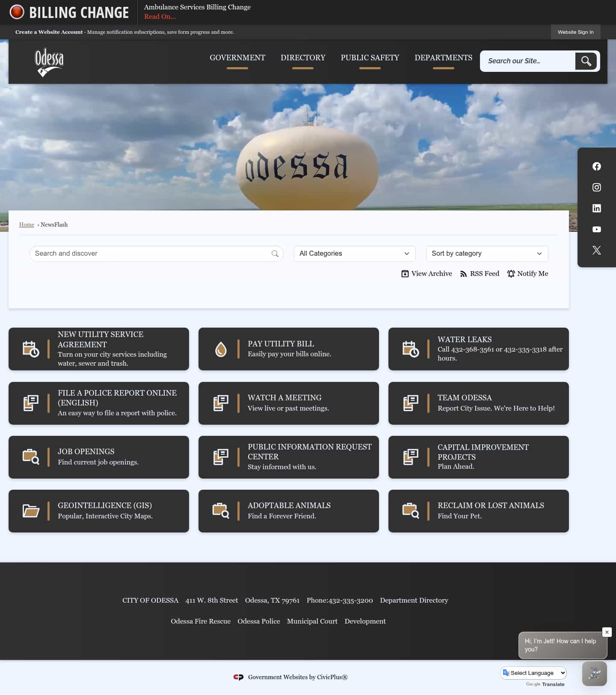This screenshot has height=695, width=616.
Task: Open the Directory menu
Action: click(x=303, y=58)
